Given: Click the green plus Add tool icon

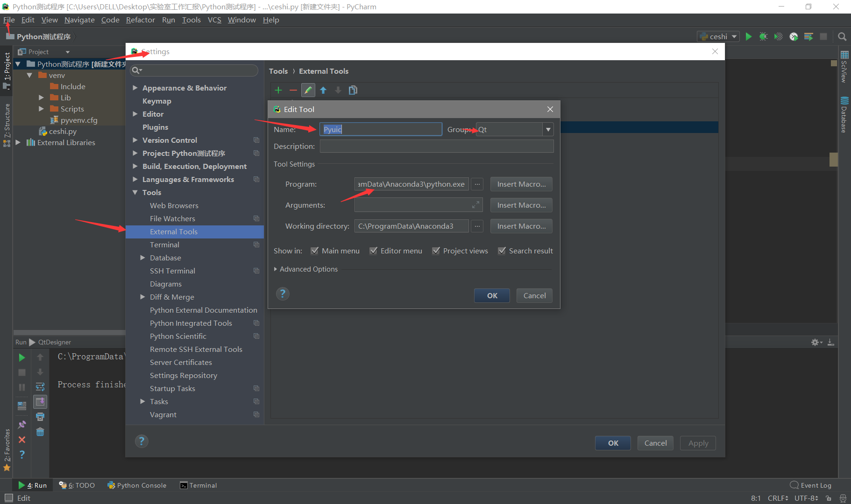Looking at the screenshot, I should [278, 90].
